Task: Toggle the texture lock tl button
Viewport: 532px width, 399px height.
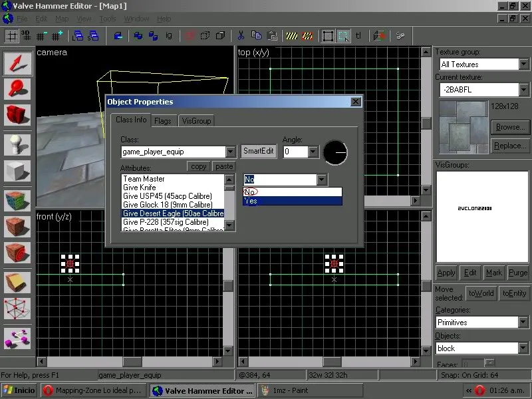Action: pos(359,36)
